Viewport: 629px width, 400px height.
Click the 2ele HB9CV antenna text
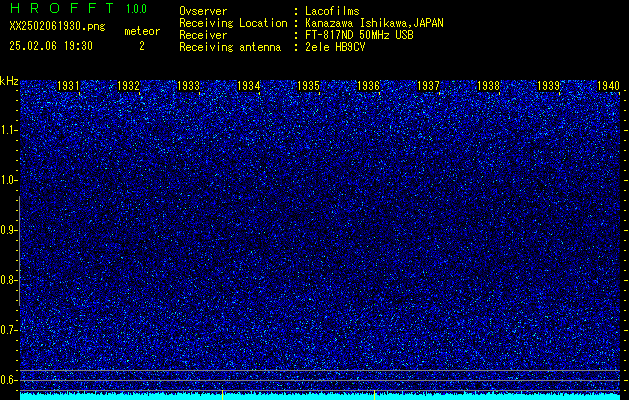(x=335, y=47)
